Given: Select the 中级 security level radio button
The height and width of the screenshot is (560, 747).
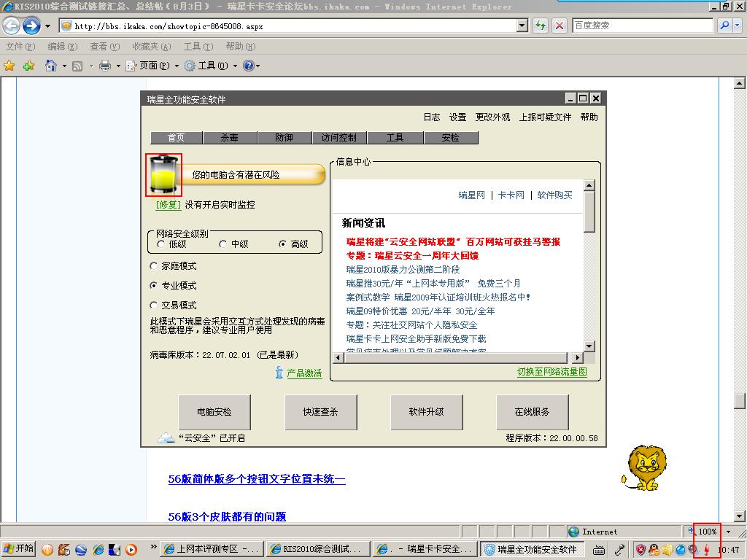Looking at the screenshot, I should [x=222, y=244].
